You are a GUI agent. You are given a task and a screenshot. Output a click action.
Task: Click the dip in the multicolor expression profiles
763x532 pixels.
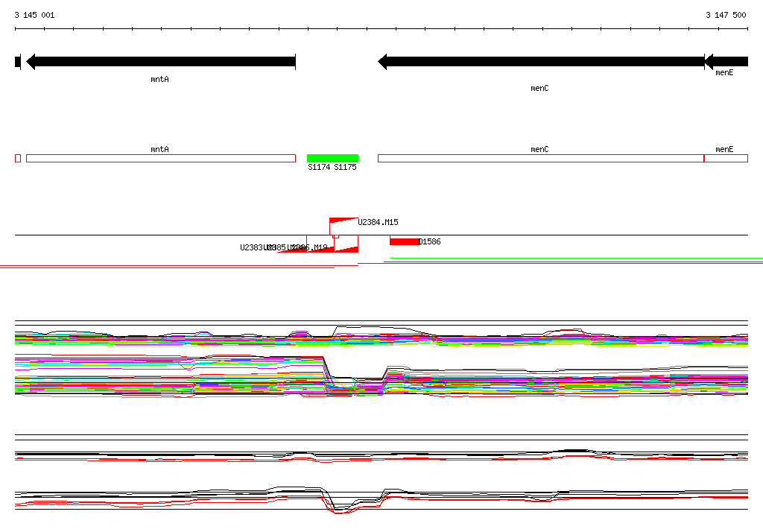pyautogui.click(x=355, y=384)
